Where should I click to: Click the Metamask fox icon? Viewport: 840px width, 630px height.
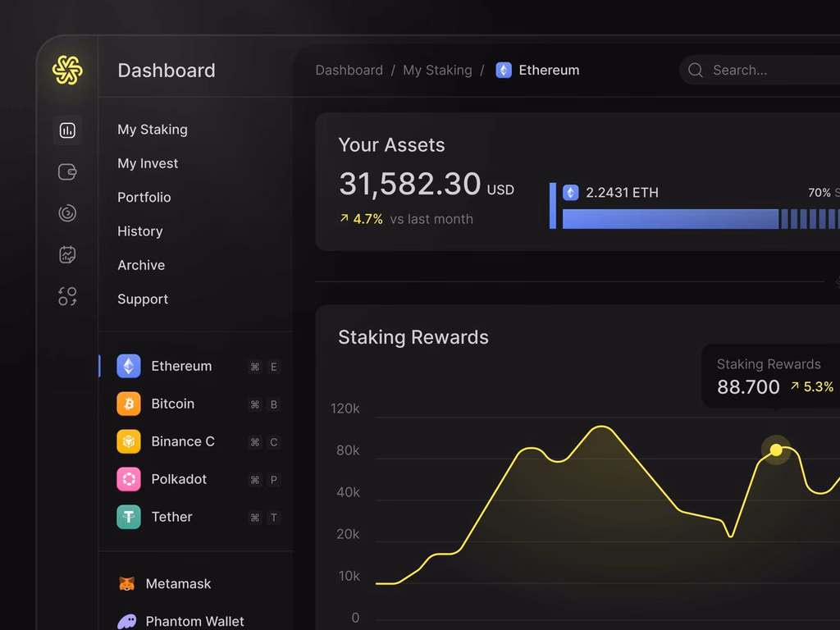(126, 583)
